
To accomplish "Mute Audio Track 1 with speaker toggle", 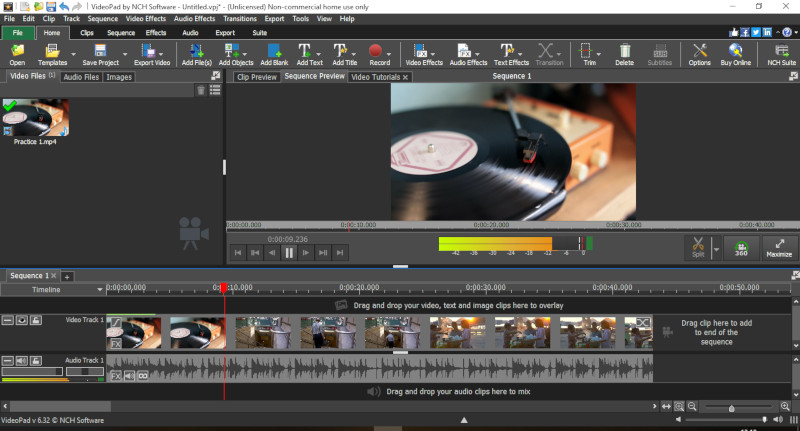I will [22, 361].
